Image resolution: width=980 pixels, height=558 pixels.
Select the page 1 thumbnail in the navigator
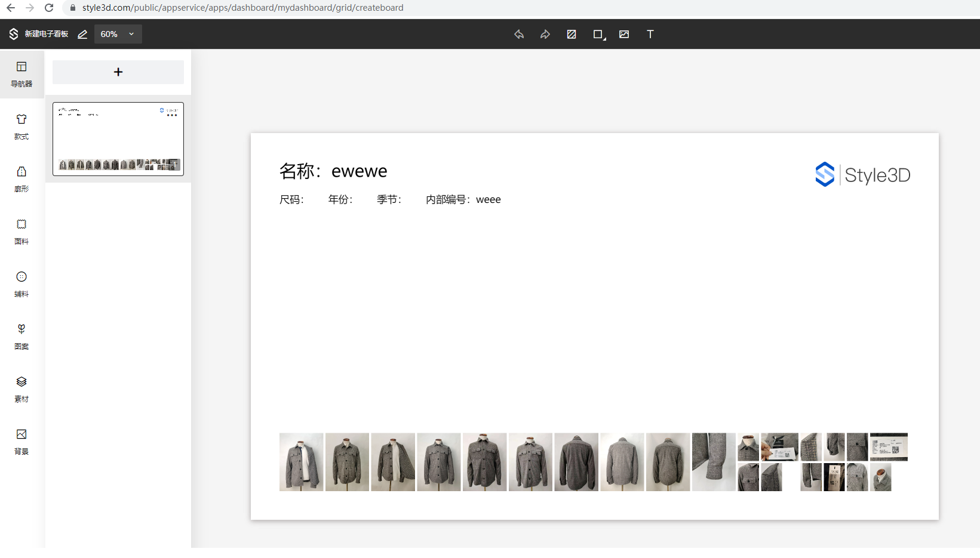pyautogui.click(x=118, y=139)
